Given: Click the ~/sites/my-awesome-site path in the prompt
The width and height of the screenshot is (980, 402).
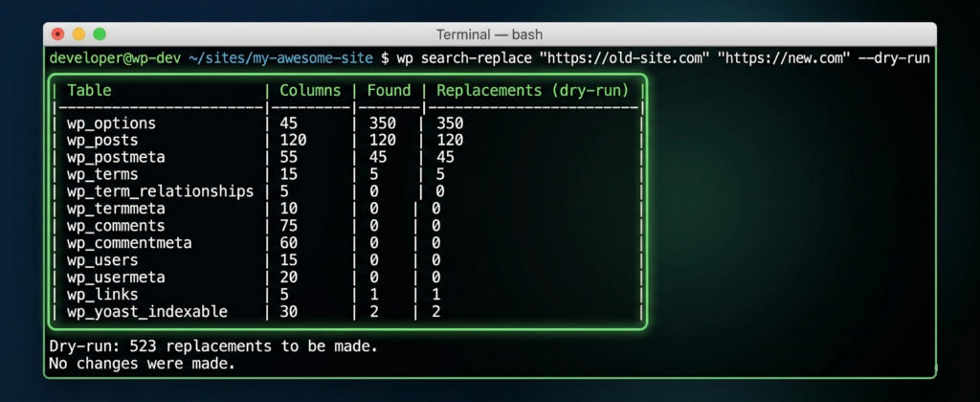Looking at the screenshot, I should pyautogui.click(x=279, y=58).
